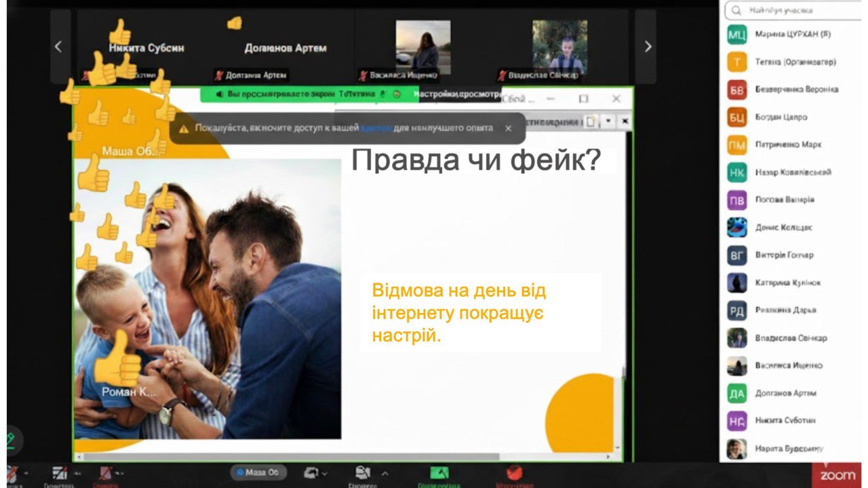This screenshot has height=488, width=868.
Task: Click the blue link in the access notification
Action: pyautogui.click(x=372, y=127)
